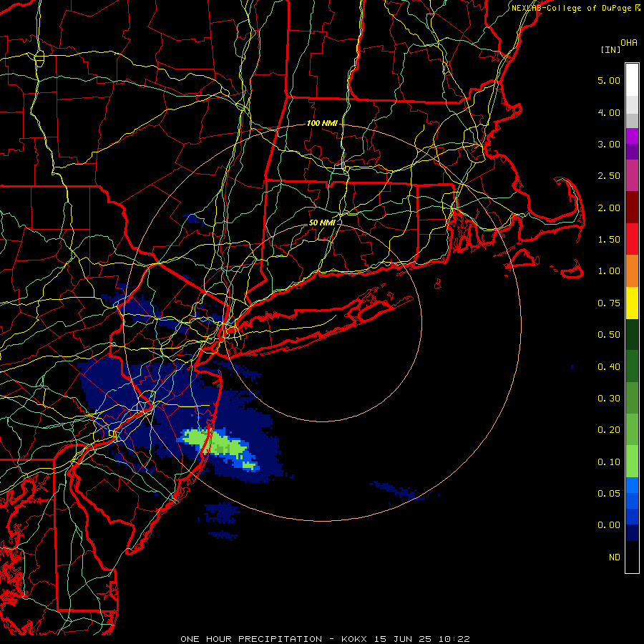Click the 100 NMI range ring label
The height and width of the screenshot is (644, 644).
pyautogui.click(x=322, y=123)
